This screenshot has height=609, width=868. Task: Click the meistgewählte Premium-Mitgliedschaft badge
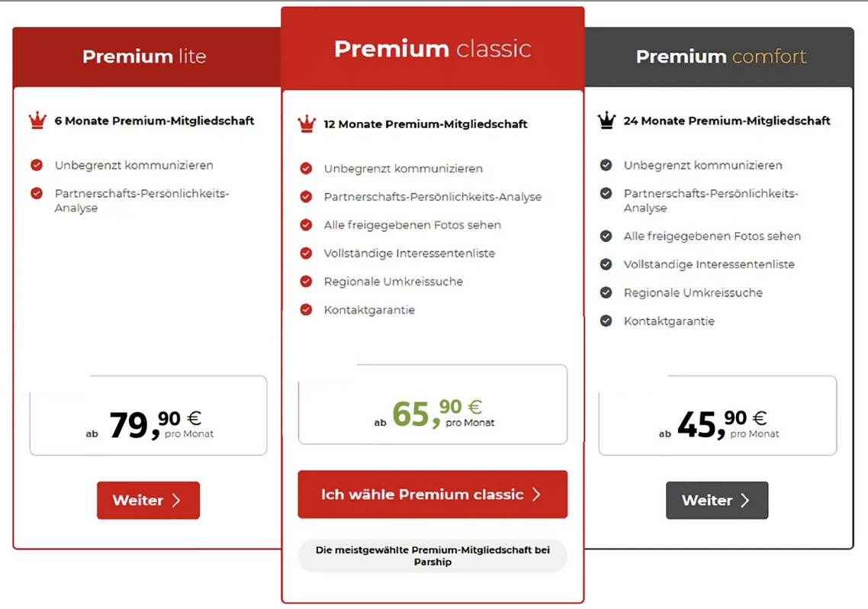(433, 556)
